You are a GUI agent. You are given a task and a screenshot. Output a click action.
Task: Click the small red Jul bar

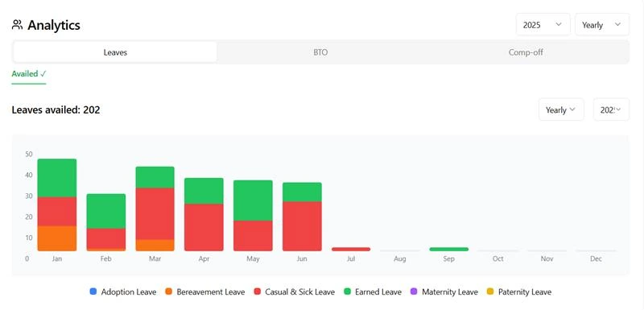[351, 250]
